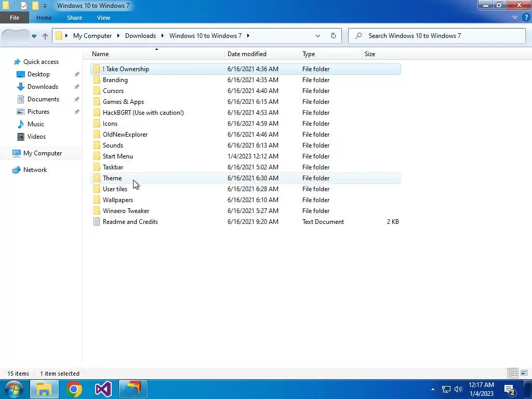Click the Theme folder icon
The height and width of the screenshot is (399, 532).
(97, 178)
